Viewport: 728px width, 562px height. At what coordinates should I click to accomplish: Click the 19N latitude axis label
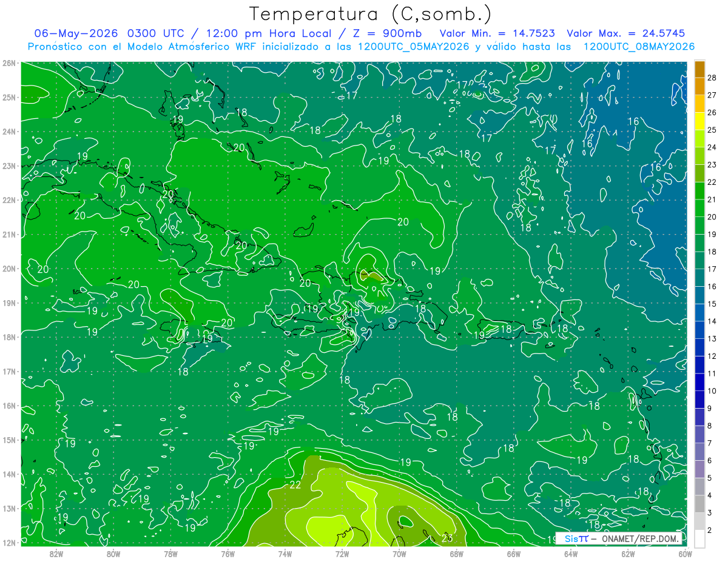coord(9,303)
